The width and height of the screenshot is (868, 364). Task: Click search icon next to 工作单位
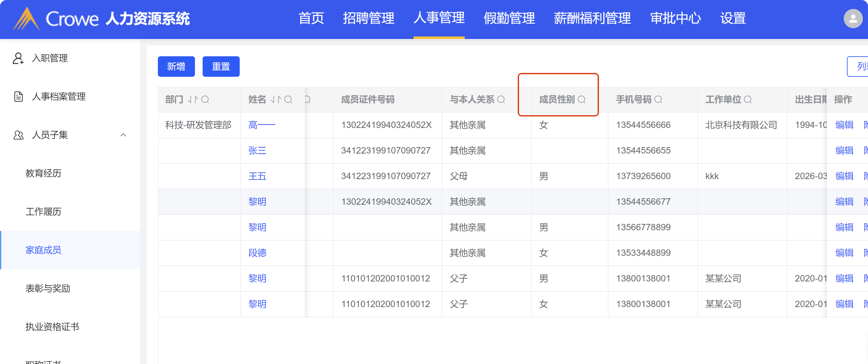point(748,99)
